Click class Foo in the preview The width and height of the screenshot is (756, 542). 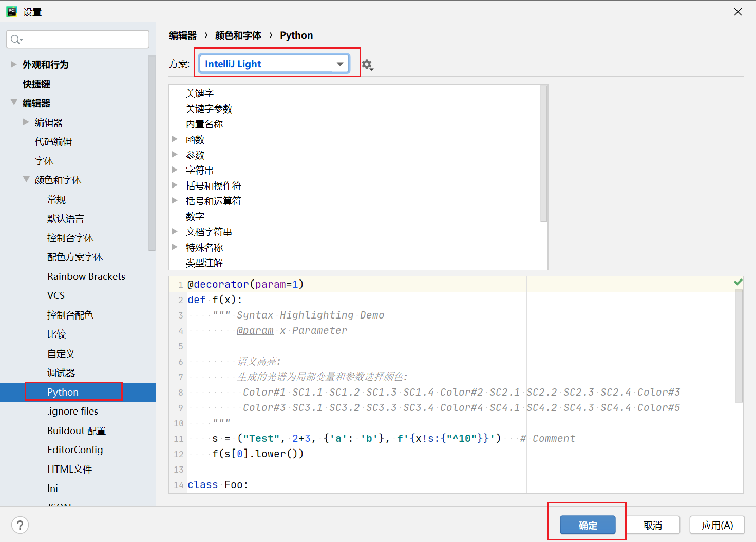(x=218, y=484)
